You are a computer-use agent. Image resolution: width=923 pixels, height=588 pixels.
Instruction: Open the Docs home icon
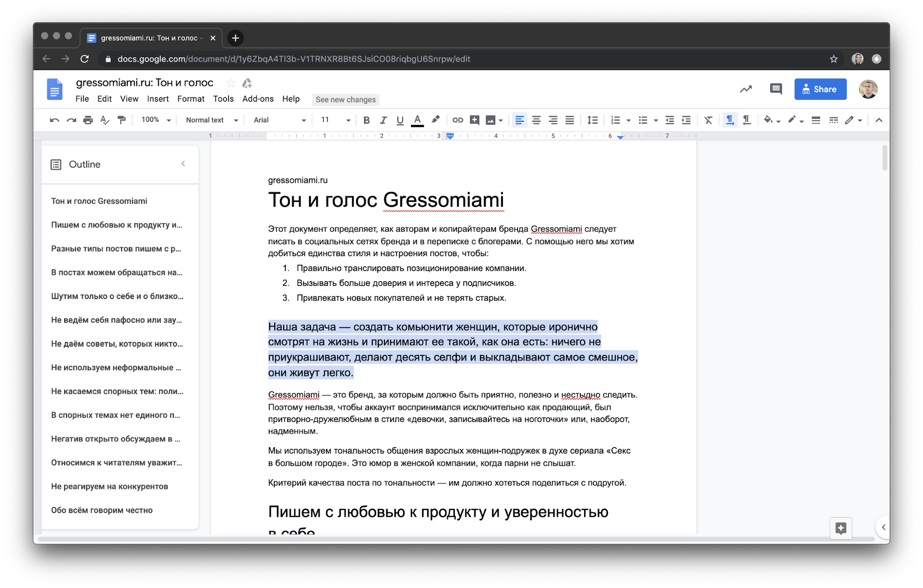click(x=54, y=90)
